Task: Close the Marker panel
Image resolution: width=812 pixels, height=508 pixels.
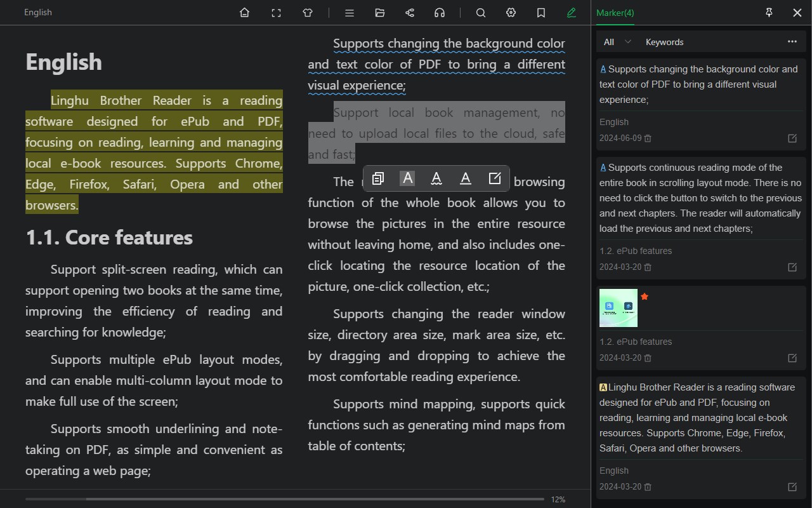Action: pos(797,13)
